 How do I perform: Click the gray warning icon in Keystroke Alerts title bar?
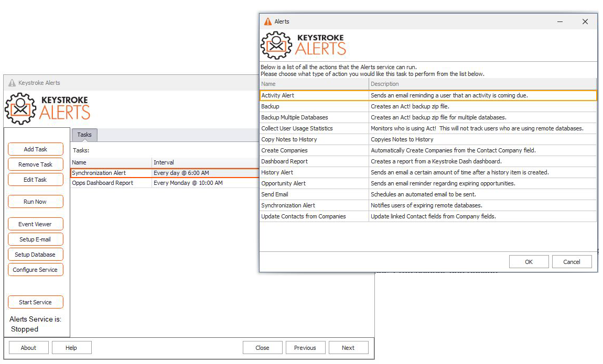point(12,83)
